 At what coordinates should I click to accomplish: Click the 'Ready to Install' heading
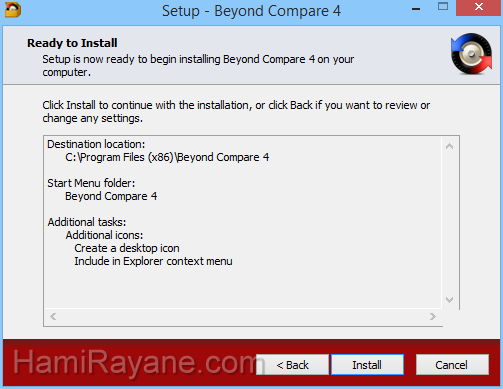tap(72, 43)
